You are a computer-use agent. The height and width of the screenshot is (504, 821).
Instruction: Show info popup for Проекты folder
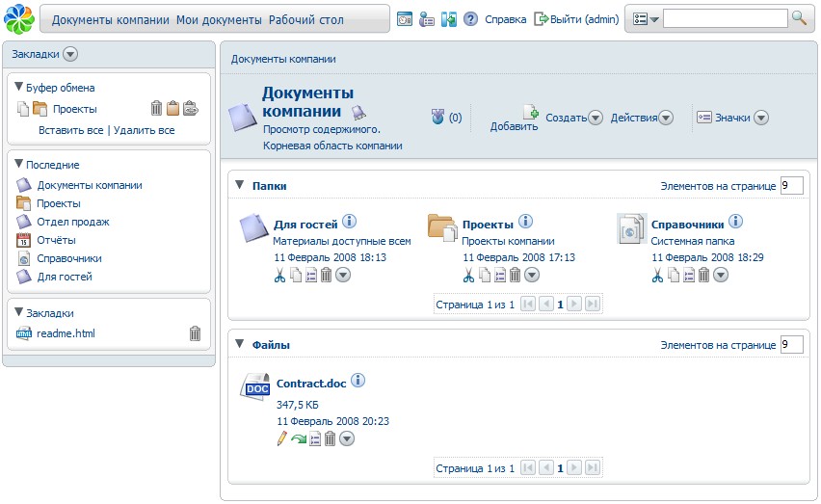(526, 222)
